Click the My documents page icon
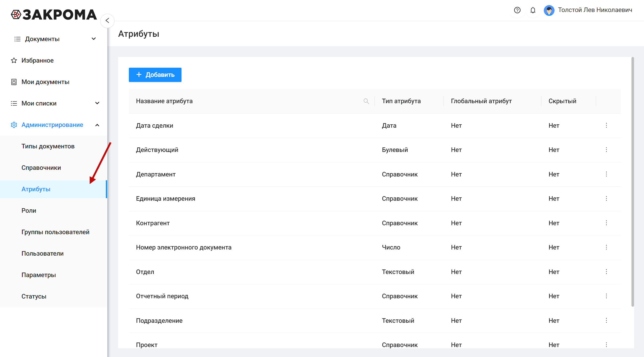644x357 pixels. click(14, 82)
